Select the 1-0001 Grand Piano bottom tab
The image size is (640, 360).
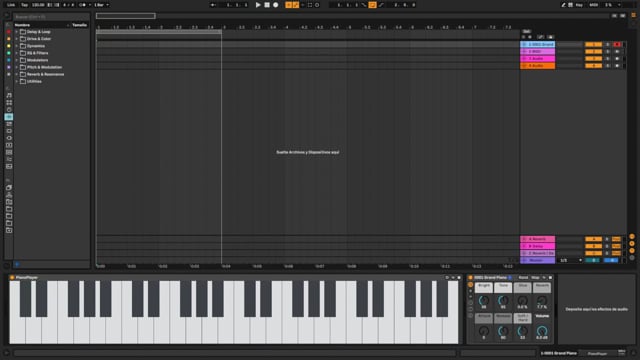click(x=559, y=353)
